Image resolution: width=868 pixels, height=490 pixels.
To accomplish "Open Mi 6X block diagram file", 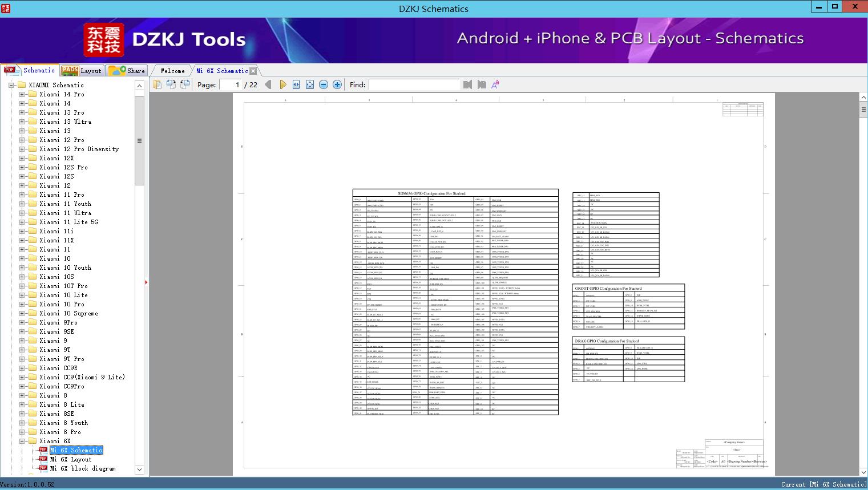I will point(82,468).
